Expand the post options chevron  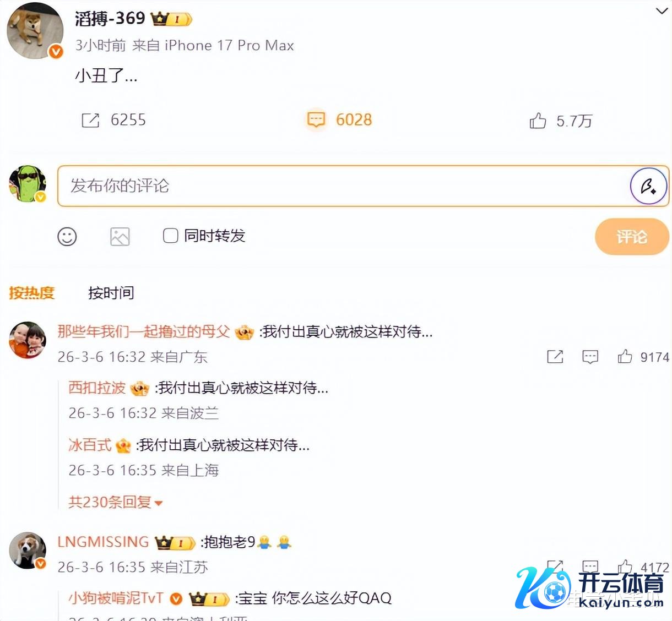click(662, 11)
